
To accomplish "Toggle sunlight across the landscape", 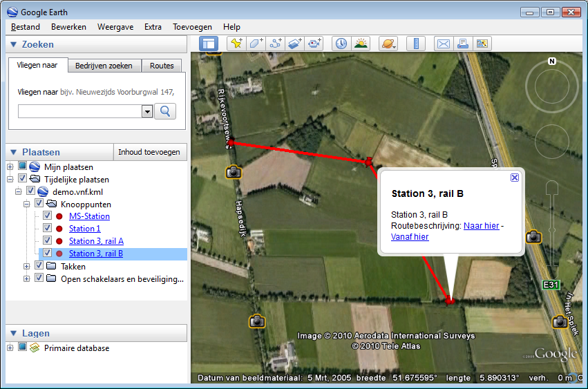I will point(361,44).
